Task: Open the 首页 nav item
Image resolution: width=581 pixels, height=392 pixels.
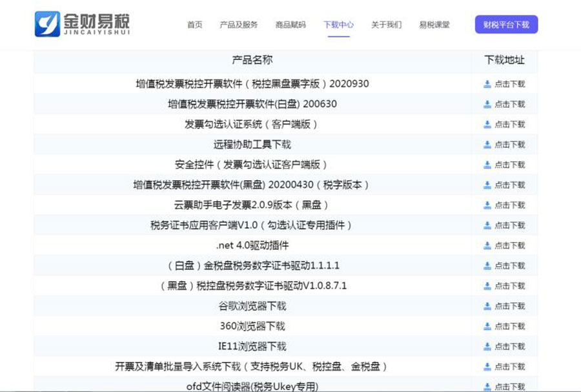Action: click(x=194, y=25)
